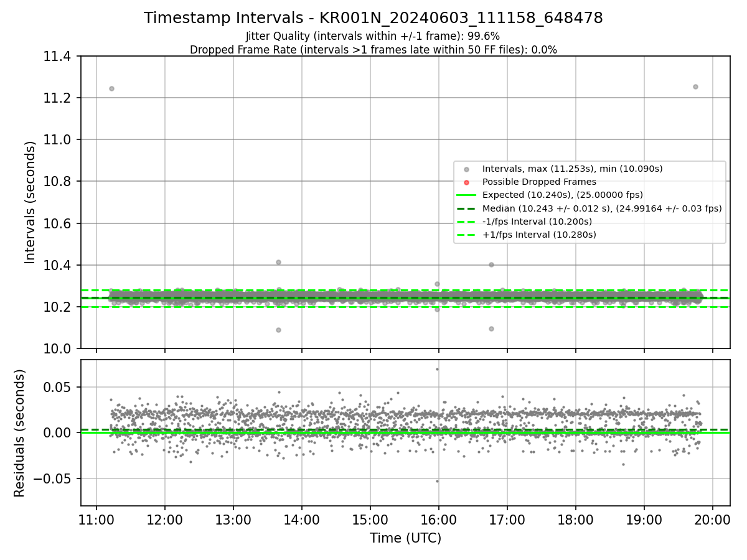
Task: Click the 10.10s low outlier point before 17:00
Action: [491, 329]
